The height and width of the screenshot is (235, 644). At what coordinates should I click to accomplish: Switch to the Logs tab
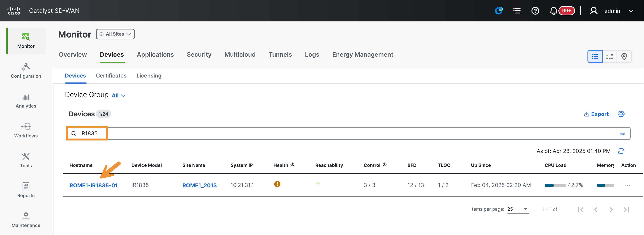coord(312,55)
